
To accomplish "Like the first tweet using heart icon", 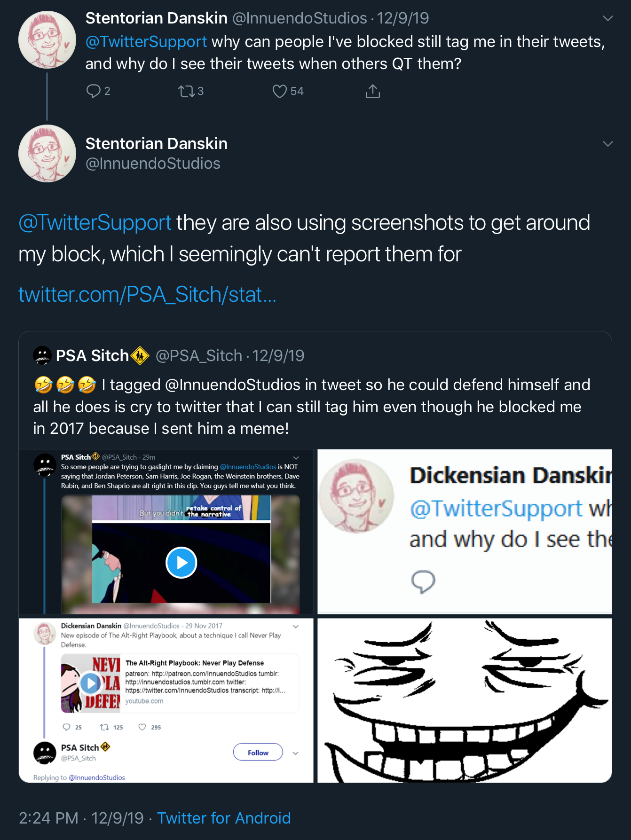I will pos(280,91).
